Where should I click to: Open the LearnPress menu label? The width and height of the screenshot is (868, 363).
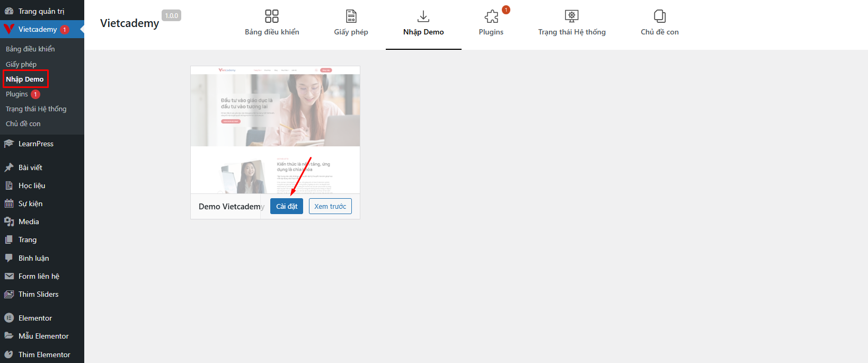point(36,144)
